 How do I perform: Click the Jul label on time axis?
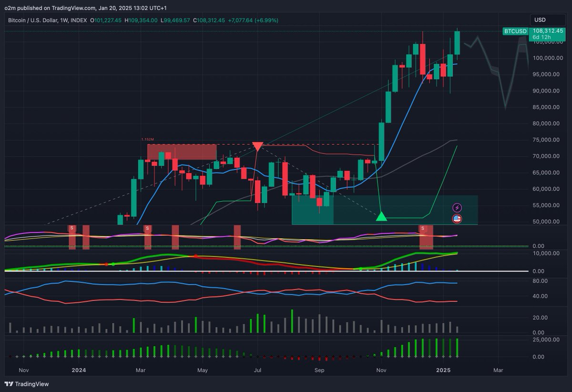click(x=258, y=370)
